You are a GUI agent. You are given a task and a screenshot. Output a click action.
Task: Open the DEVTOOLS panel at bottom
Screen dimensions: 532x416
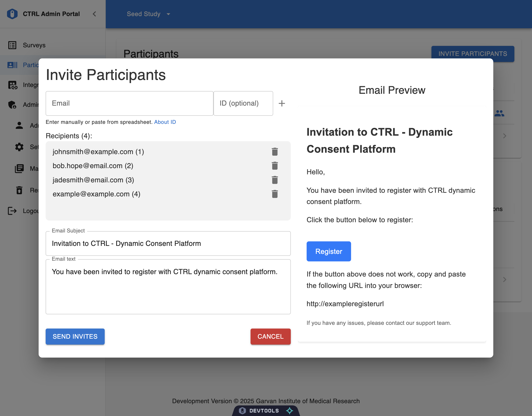click(x=264, y=411)
